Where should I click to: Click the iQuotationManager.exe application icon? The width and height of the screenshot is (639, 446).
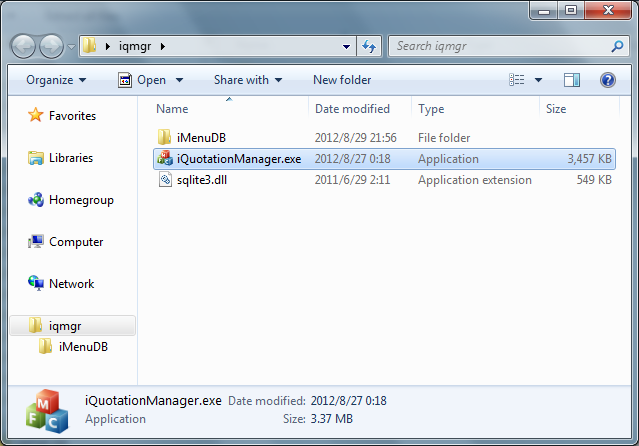pos(165,158)
